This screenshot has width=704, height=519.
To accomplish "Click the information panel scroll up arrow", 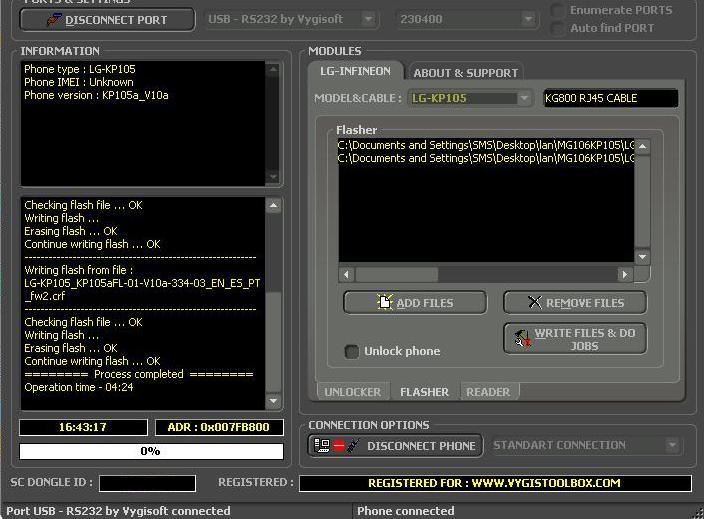I will [x=273, y=69].
